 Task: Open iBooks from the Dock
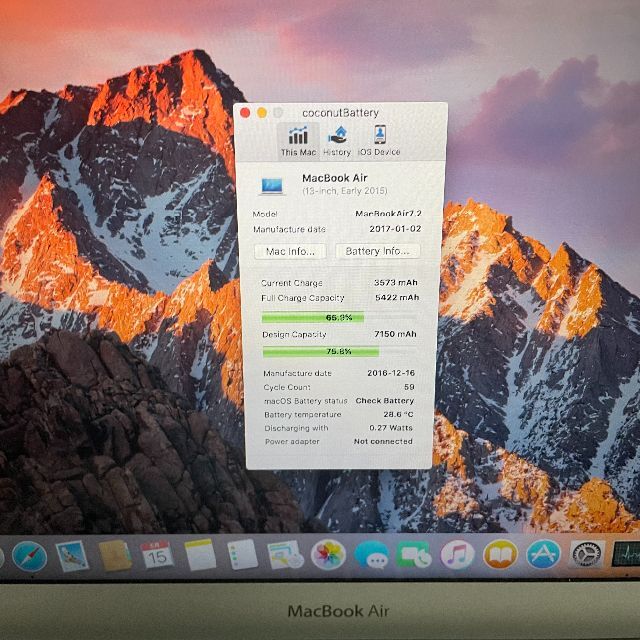pos(500,554)
